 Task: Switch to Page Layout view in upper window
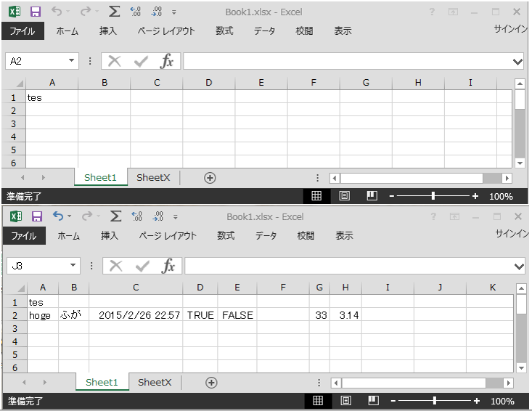pyautogui.click(x=344, y=196)
